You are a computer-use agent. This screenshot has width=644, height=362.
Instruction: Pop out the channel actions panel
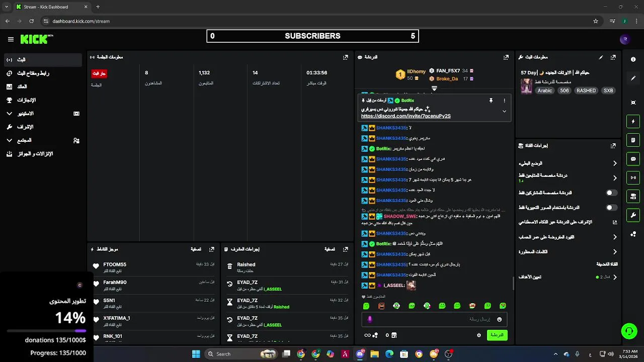[x=613, y=146]
